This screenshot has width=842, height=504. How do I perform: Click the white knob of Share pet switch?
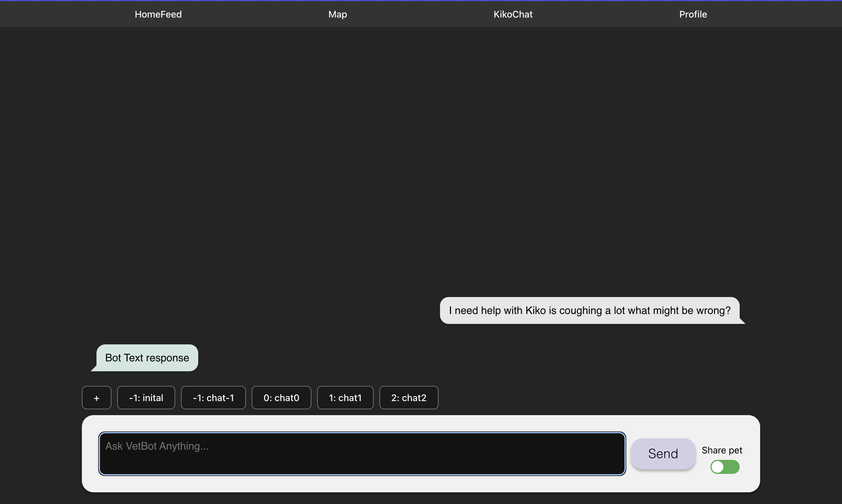tap(717, 467)
